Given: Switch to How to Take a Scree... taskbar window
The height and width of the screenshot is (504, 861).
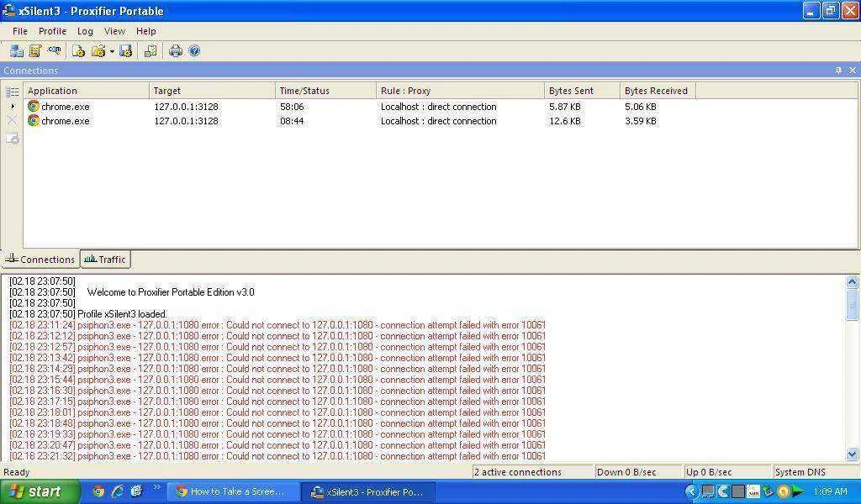Looking at the screenshot, I should tap(233, 492).
